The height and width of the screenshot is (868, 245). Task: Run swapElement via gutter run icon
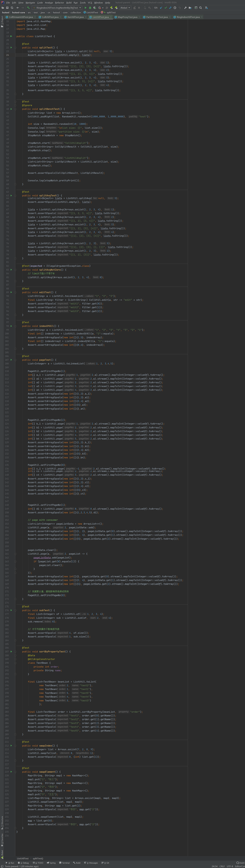(11, 772)
